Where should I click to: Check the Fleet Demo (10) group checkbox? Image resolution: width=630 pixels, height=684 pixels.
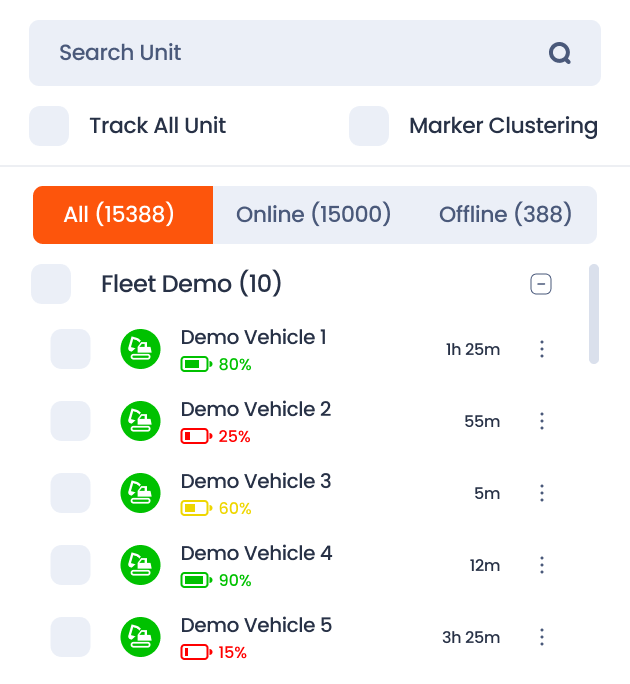click(x=51, y=284)
